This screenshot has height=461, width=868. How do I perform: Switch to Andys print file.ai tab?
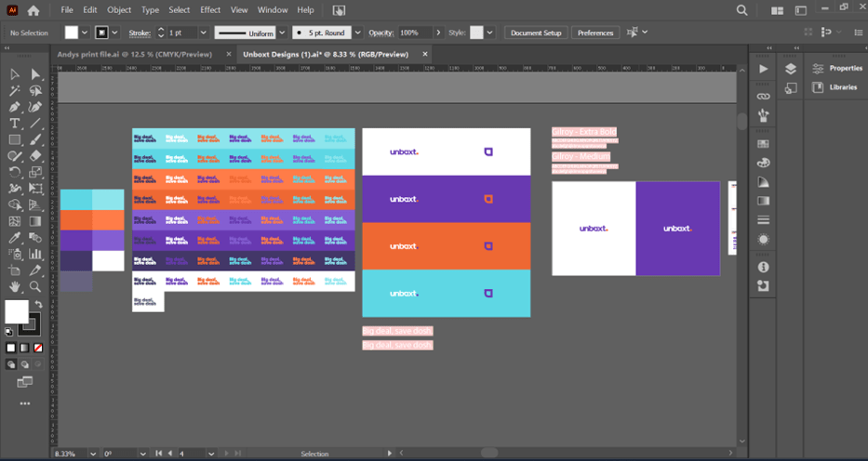pos(134,54)
